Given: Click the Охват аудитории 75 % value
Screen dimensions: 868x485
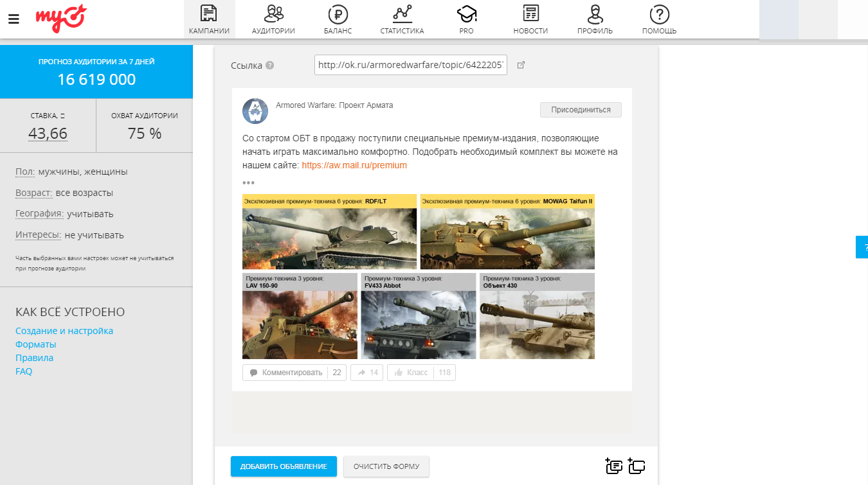Looking at the screenshot, I should [x=145, y=134].
